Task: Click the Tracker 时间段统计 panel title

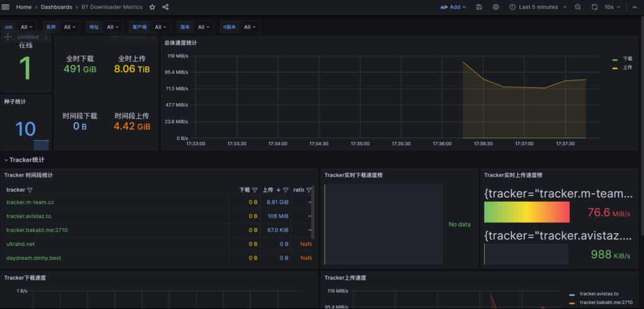Action: tap(28, 175)
